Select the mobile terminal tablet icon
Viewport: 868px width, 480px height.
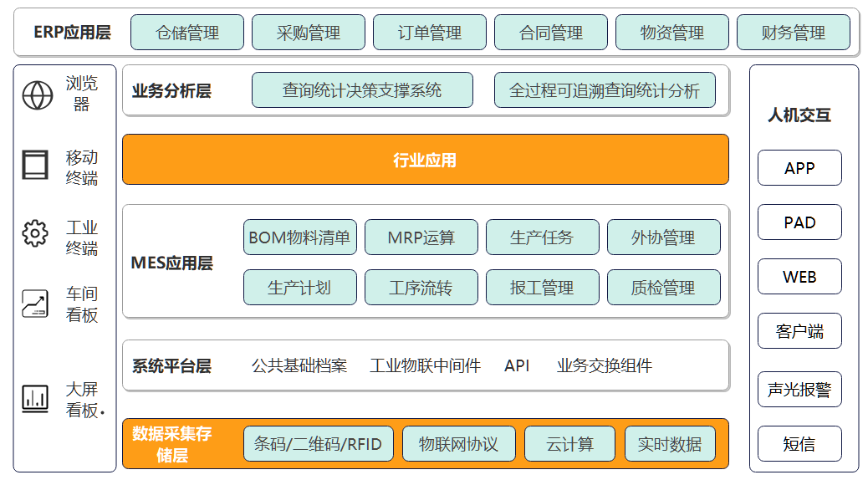click(35, 166)
